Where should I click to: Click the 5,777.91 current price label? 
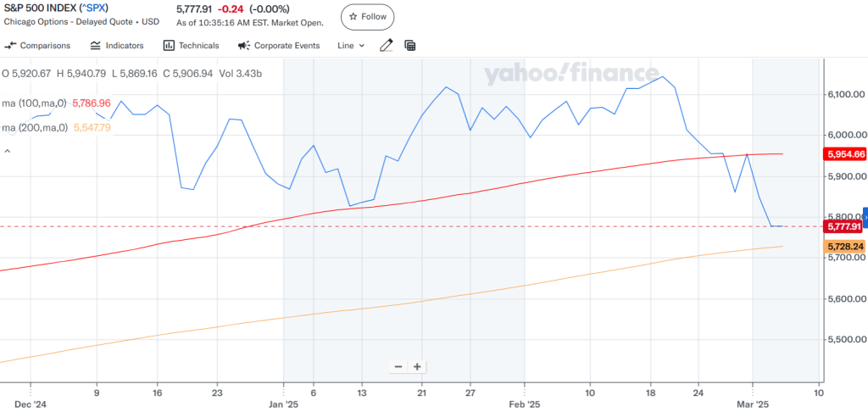point(843,226)
